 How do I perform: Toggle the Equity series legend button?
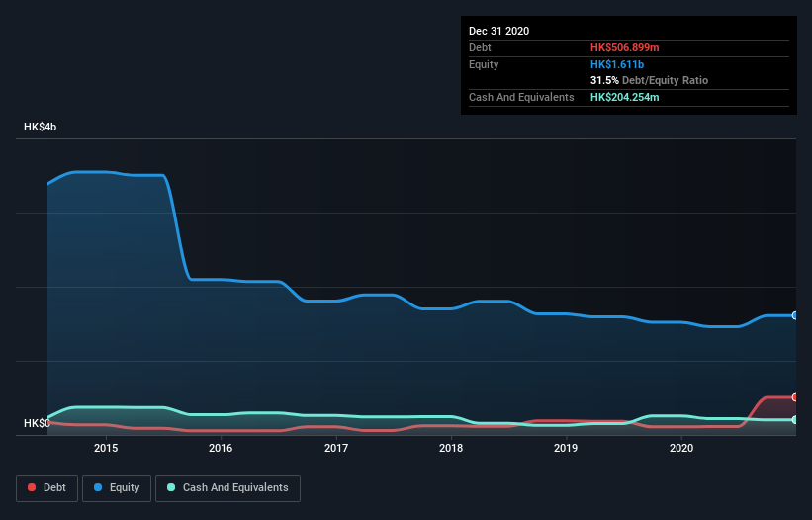pos(117,488)
